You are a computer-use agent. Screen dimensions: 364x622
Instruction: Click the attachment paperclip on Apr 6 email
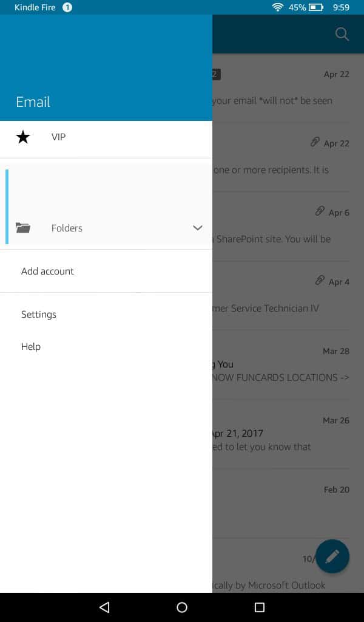(x=320, y=211)
